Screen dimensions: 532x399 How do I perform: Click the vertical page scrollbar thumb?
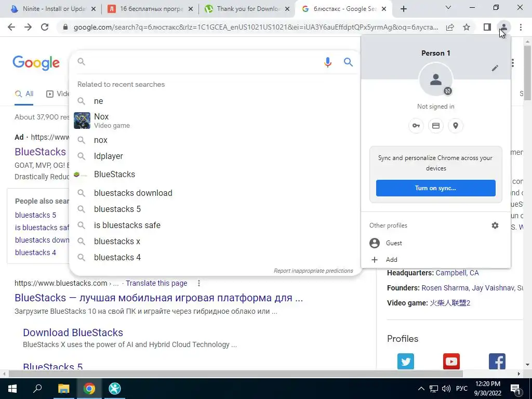tap(527, 73)
